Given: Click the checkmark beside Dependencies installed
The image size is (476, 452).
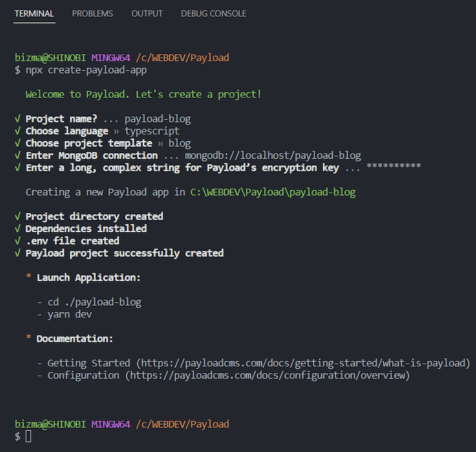Looking at the screenshot, I should [18, 228].
